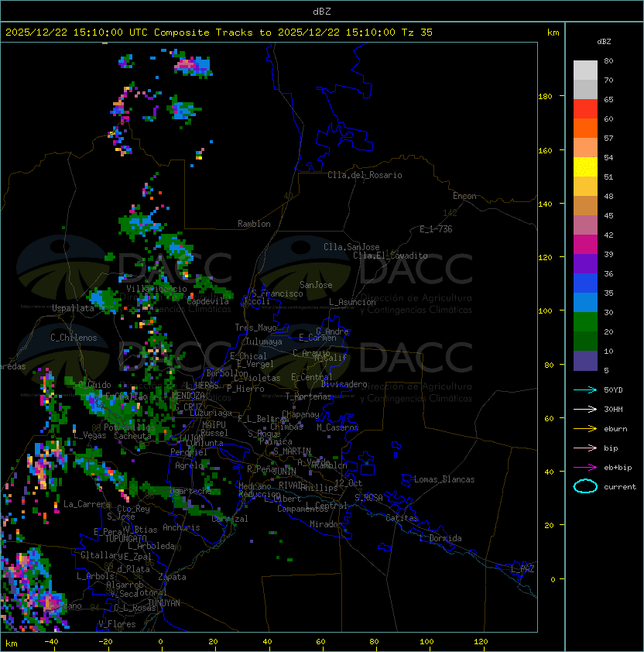644x652 pixels.
Task: Click the 'L_PAZ' map label
Action: (x=522, y=569)
